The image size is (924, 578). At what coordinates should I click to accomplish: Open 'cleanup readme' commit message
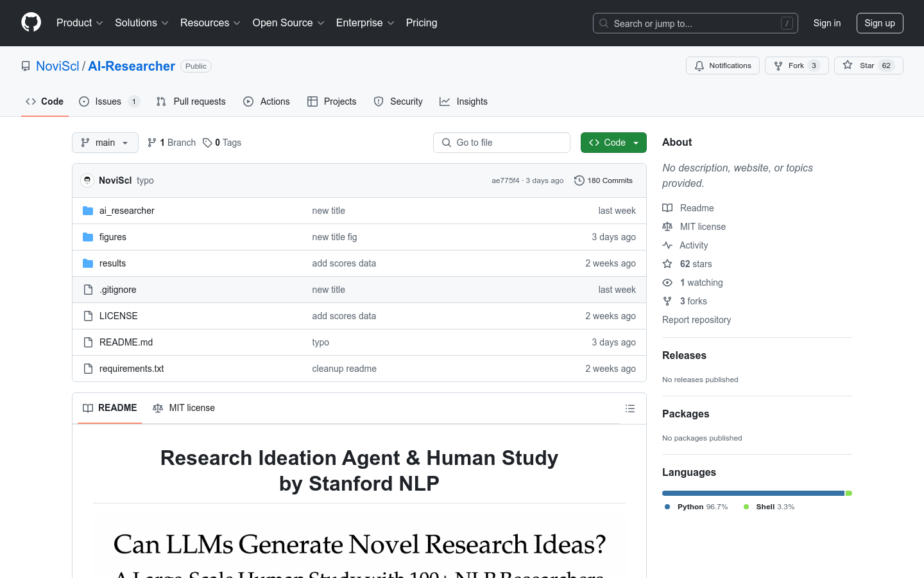[x=344, y=369]
